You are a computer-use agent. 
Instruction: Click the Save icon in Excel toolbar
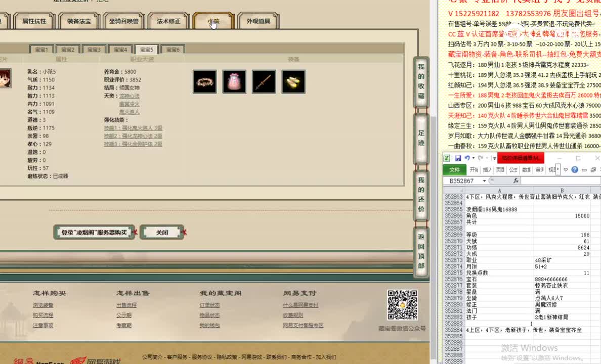click(x=459, y=158)
